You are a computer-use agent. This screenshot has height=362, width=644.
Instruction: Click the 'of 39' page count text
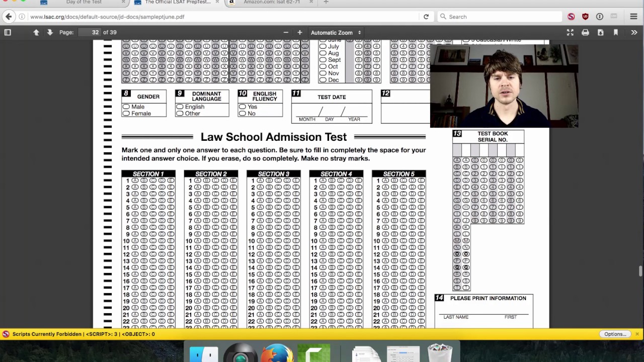click(x=110, y=32)
